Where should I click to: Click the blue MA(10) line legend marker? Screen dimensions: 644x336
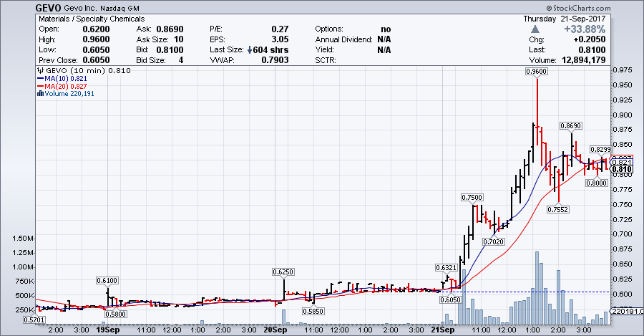40,79
